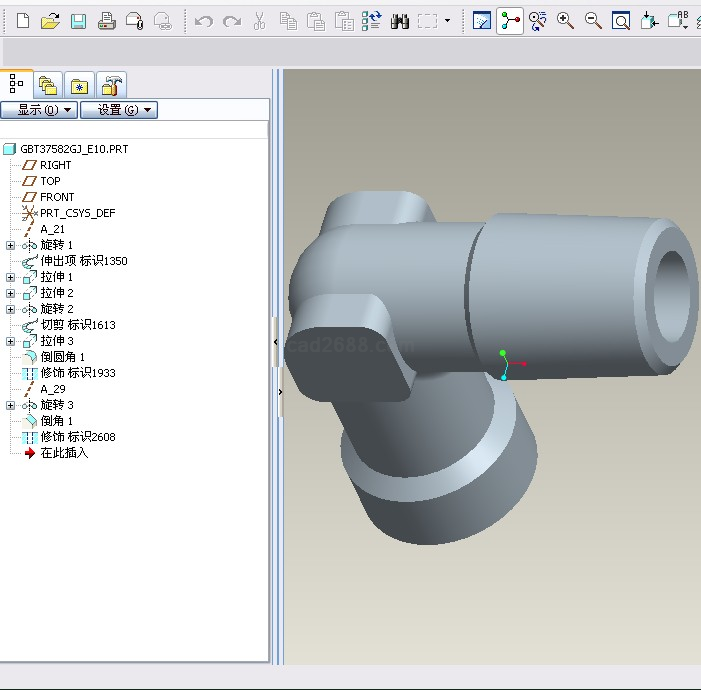Image resolution: width=701 pixels, height=690 pixels.
Task: Switch to the Favorites tab
Action: [80, 85]
